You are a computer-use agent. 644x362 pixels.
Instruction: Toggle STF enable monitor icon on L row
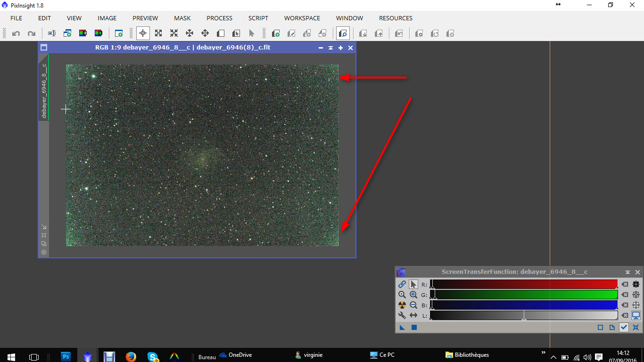click(636, 315)
